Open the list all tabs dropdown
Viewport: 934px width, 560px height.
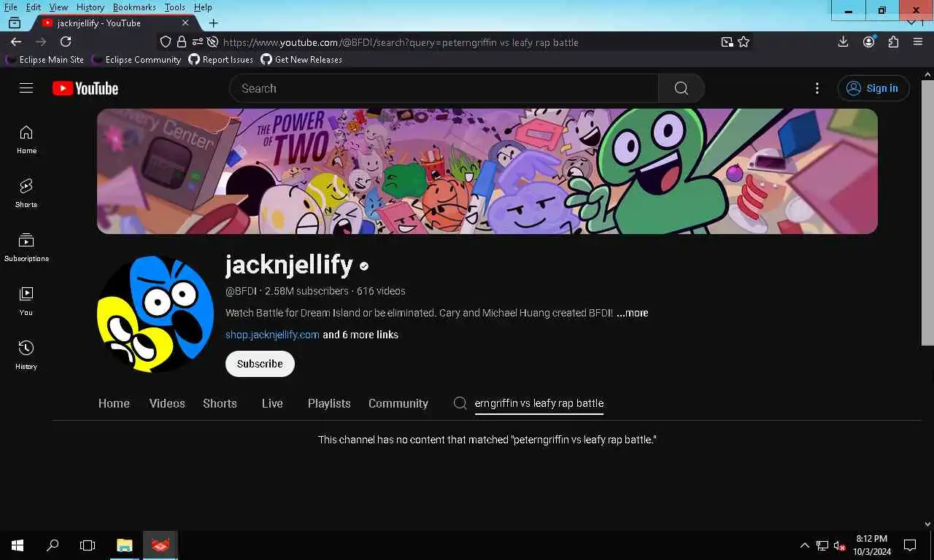[911, 23]
